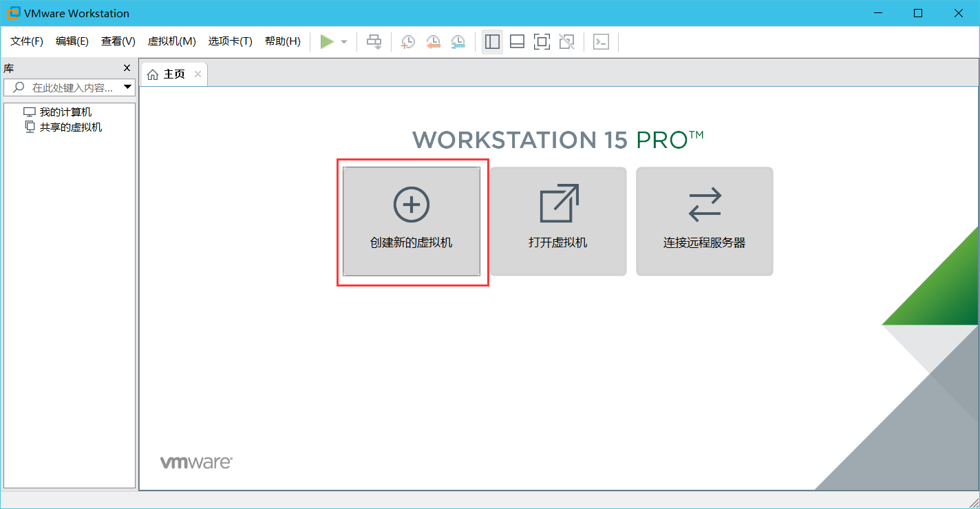Click the magnifier icon in library search
980x509 pixels.
click(19, 87)
